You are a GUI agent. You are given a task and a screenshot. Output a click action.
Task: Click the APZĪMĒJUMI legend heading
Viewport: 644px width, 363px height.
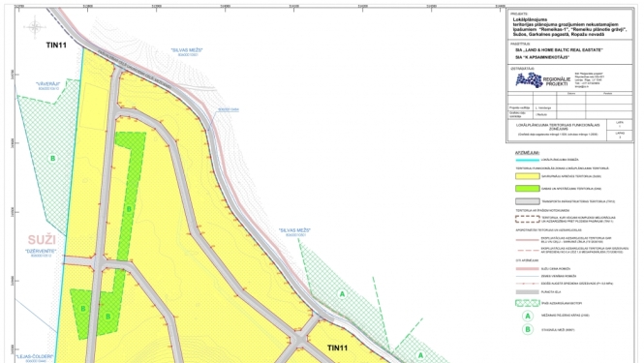pyautogui.click(x=527, y=152)
